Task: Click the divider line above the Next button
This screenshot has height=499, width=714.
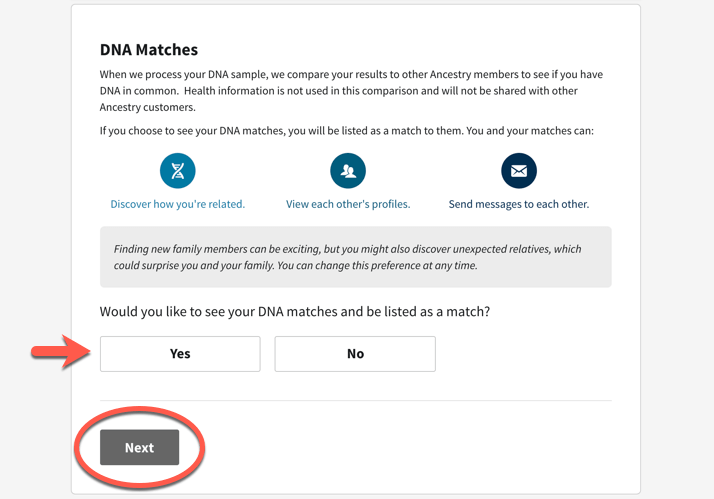Action: coord(356,401)
